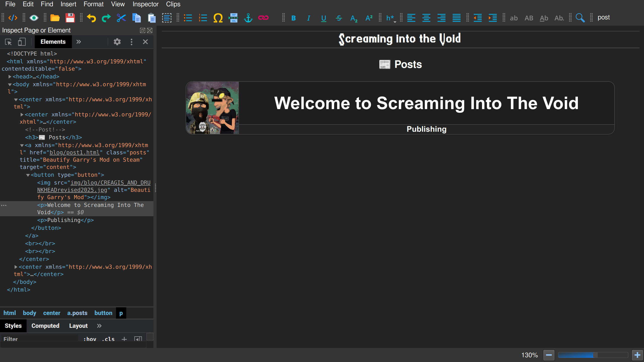Open the heading style h* dropdown
This screenshot has height=362, width=644.
[391, 18]
